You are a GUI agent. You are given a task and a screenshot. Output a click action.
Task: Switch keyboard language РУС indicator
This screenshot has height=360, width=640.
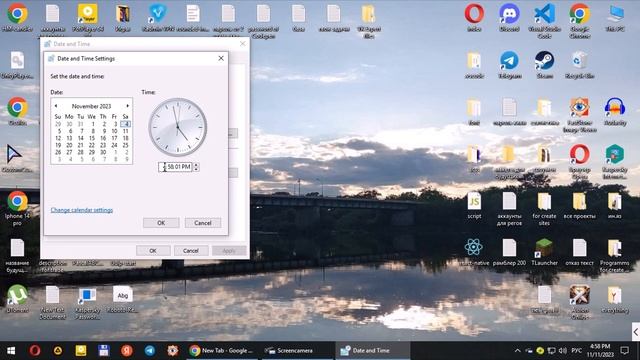pos(577,351)
